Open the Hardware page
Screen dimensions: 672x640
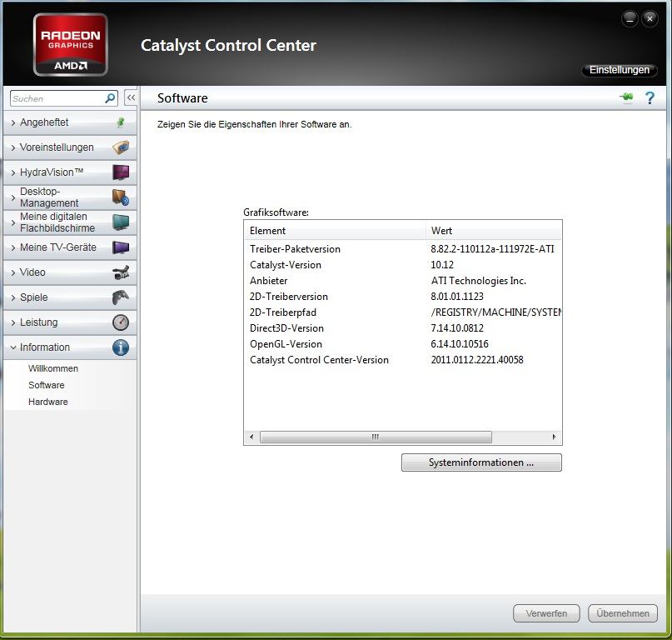pos(48,402)
